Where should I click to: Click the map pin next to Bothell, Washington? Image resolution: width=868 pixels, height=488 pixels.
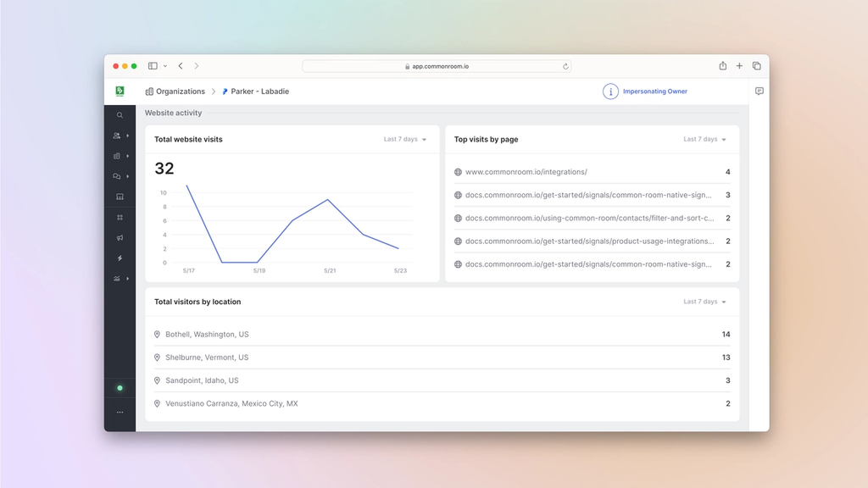click(157, 334)
